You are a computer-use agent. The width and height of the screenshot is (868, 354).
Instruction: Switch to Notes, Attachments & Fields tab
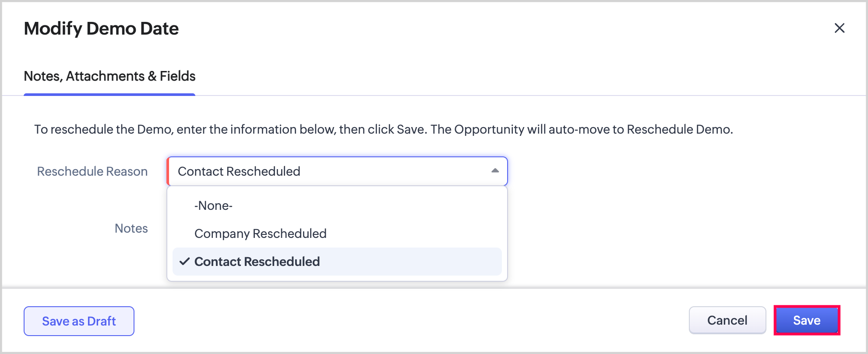click(x=109, y=76)
